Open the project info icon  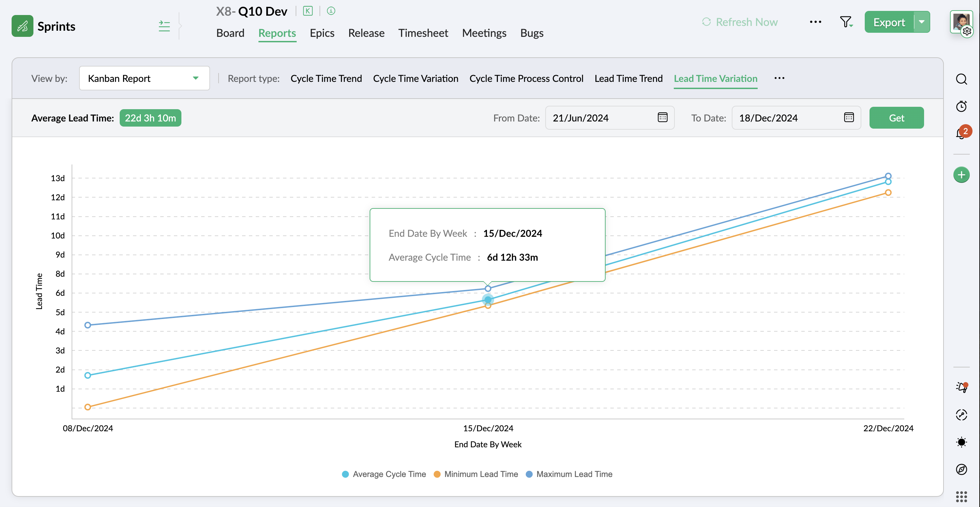331,11
